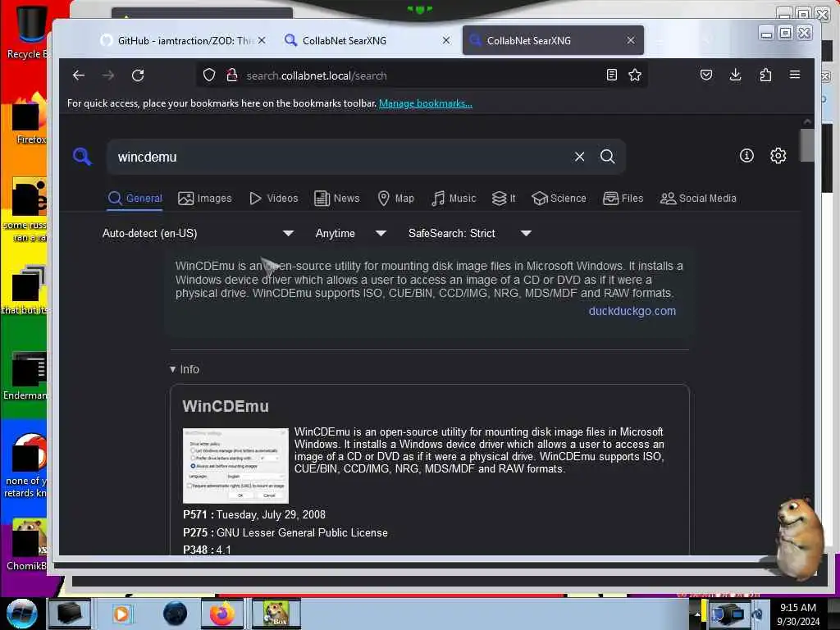Image resolution: width=840 pixels, height=630 pixels.
Task: Open the globe taskbar icon
Action: click(176, 614)
